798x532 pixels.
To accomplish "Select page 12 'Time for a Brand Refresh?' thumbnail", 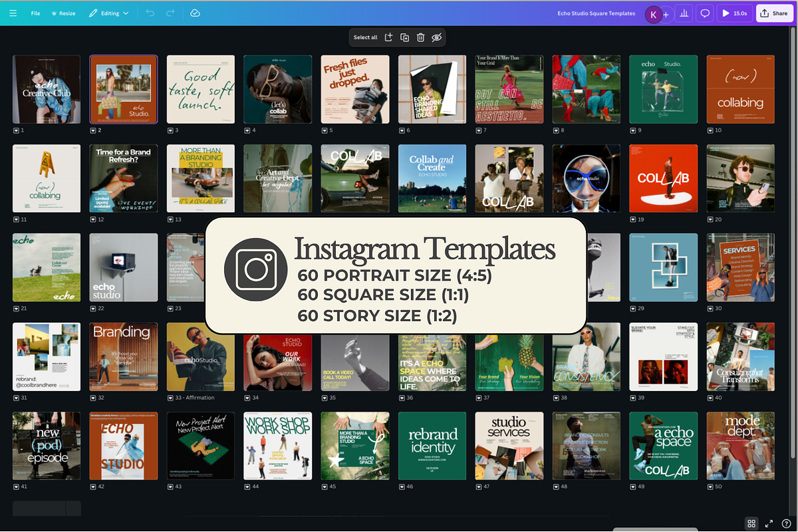I will pyautogui.click(x=124, y=178).
